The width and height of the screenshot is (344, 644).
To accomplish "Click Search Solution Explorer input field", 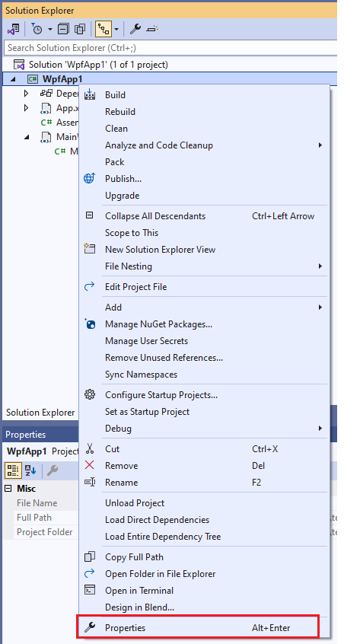I will [x=170, y=48].
